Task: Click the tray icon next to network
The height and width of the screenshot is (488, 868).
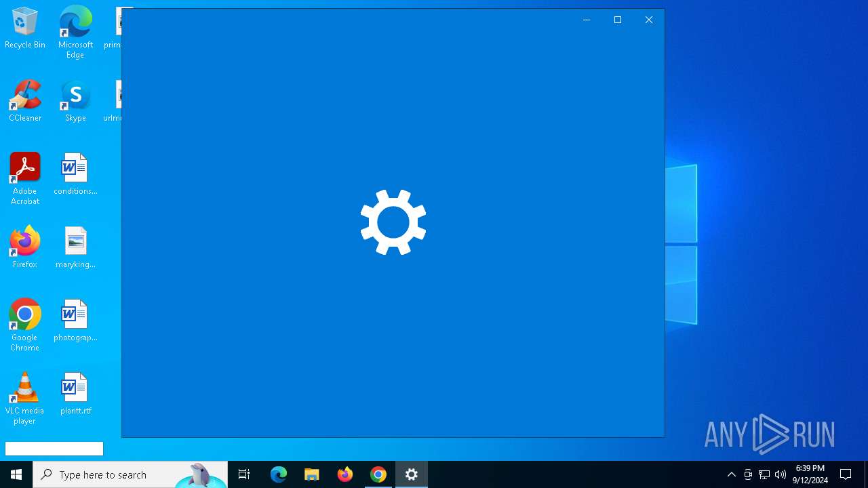Action: click(748, 474)
